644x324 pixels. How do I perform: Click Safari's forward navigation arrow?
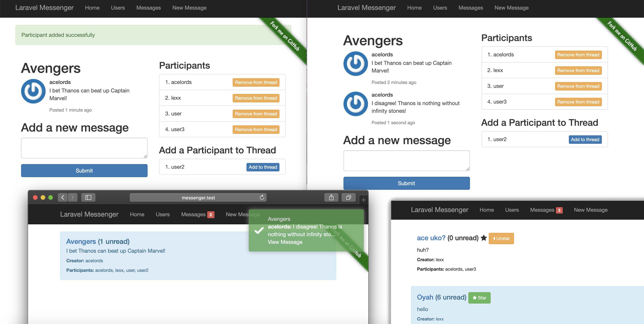[72, 197]
